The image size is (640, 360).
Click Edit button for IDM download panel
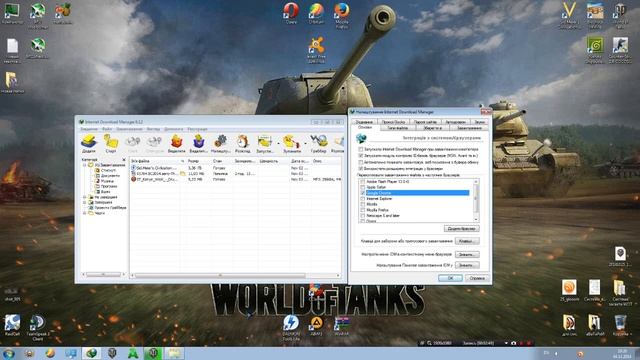(x=467, y=265)
